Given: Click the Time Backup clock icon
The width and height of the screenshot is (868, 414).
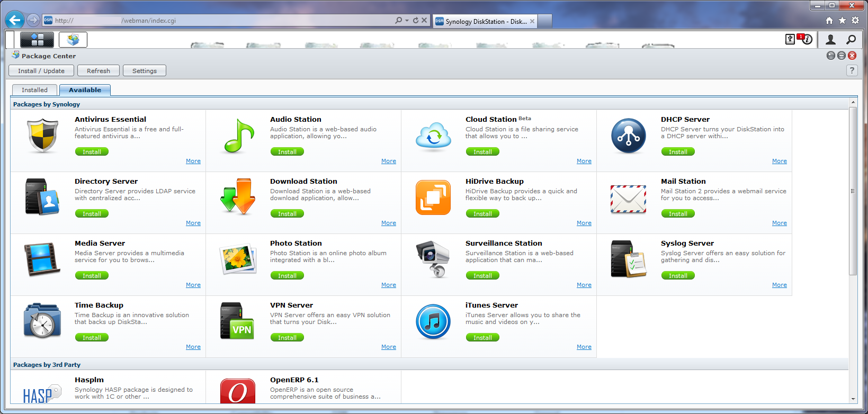Looking at the screenshot, I should click(x=42, y=321).
